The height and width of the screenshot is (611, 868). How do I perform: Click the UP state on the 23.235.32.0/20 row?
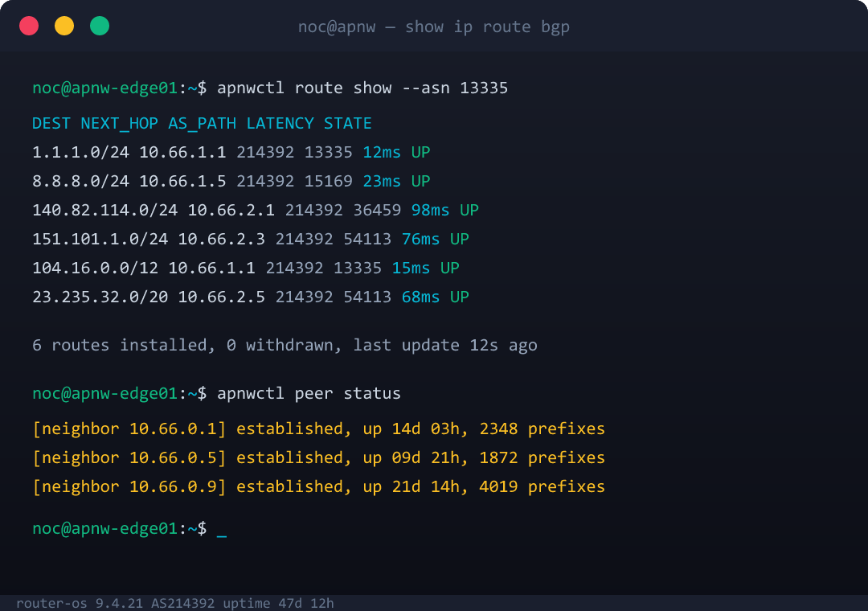coord(460,297)
